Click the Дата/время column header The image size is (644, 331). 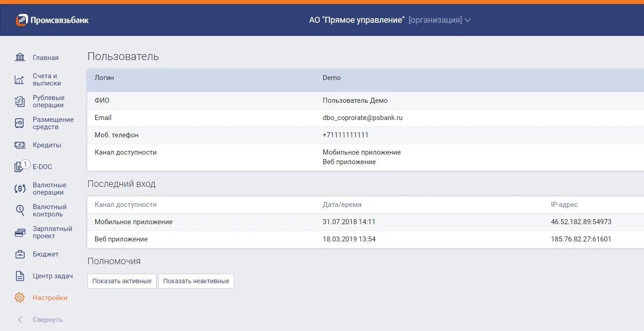[x=342, y=205]
